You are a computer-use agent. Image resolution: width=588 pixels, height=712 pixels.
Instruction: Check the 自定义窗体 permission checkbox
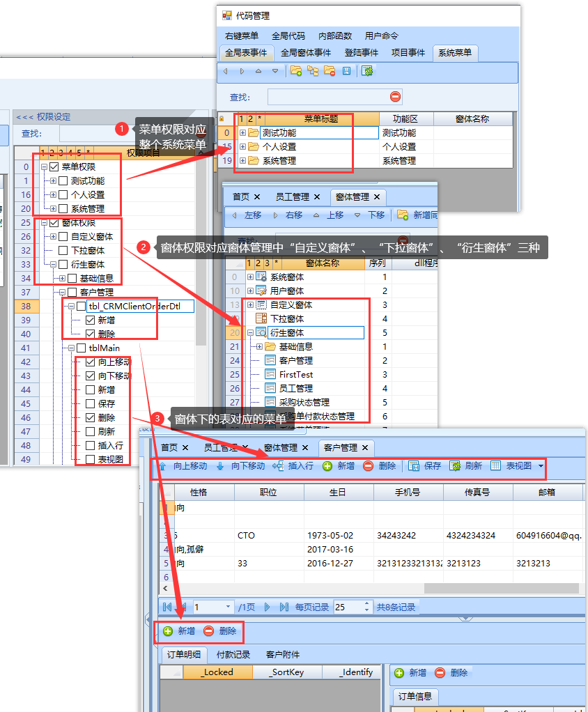[63, 237]
